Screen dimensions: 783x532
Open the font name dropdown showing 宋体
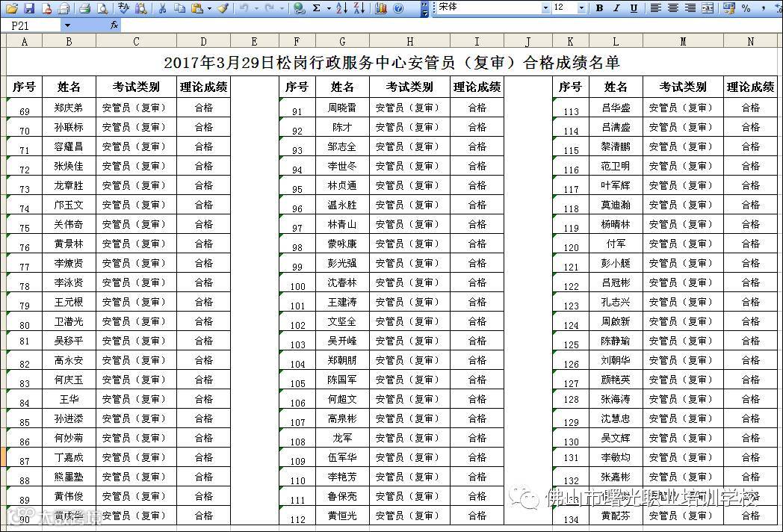pyautogui.click(x=545, y=8)
